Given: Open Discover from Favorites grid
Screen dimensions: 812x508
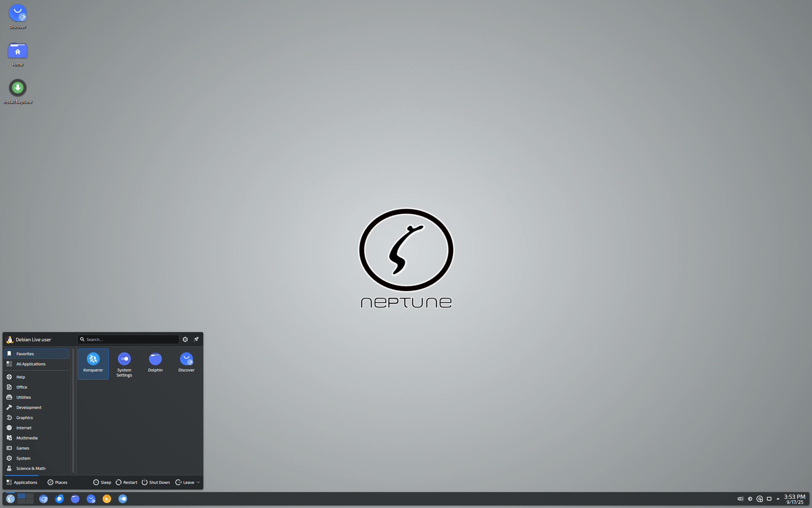Looking at the screenshot, I should [x=186, y=364].
